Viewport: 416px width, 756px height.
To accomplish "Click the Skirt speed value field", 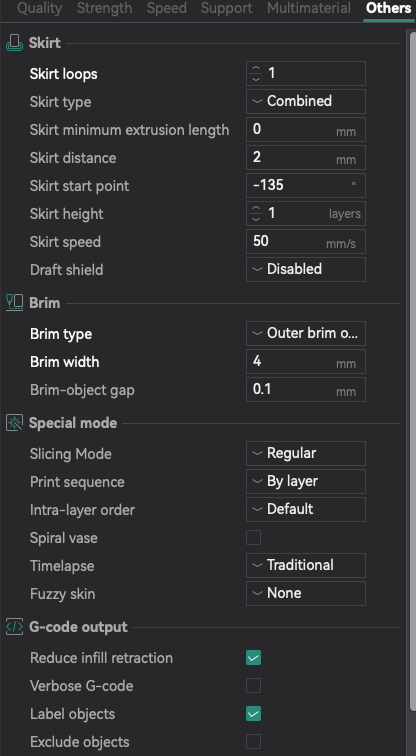I will click(x=306, y=242).
